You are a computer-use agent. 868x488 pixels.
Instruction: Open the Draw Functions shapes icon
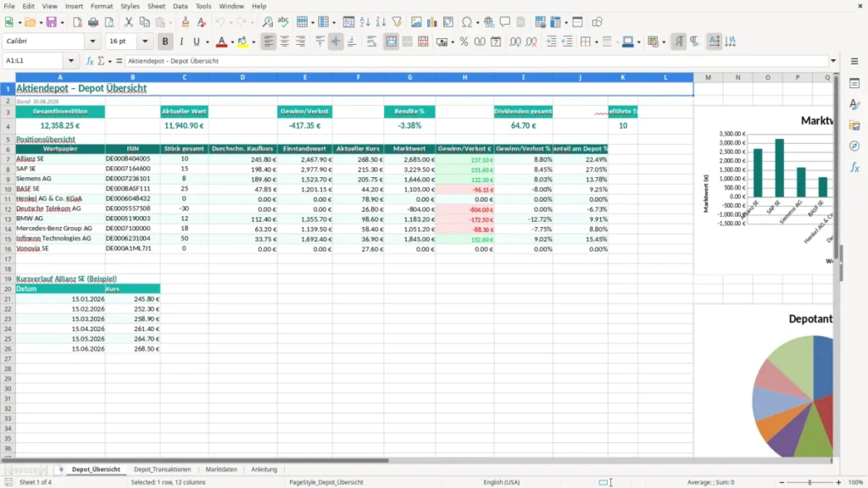597,22
